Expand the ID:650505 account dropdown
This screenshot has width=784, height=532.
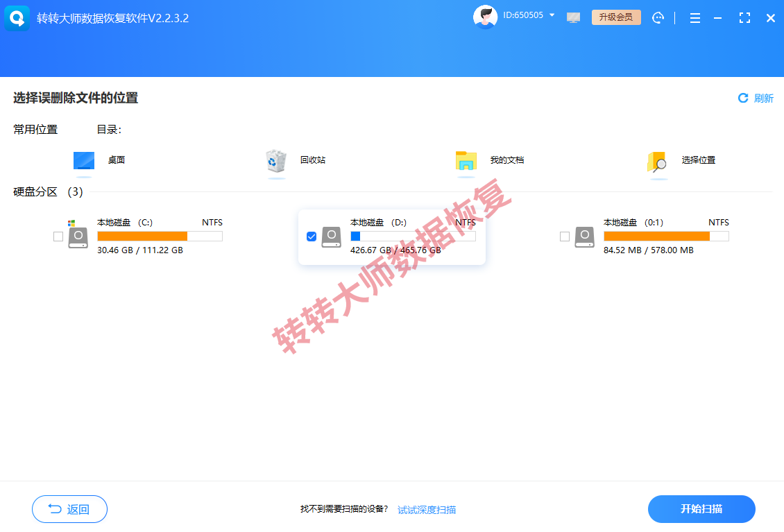(x=552, y=15)
